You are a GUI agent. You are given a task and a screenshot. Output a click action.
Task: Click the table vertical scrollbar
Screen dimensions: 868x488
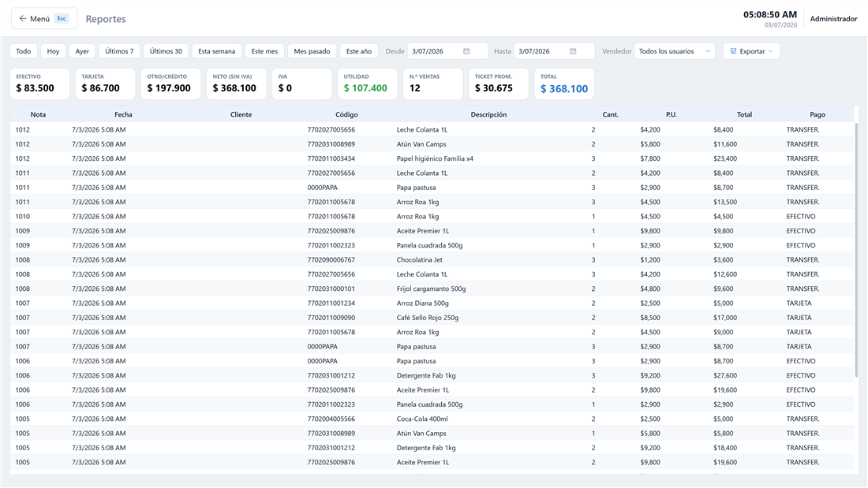(x=856, y=249)
